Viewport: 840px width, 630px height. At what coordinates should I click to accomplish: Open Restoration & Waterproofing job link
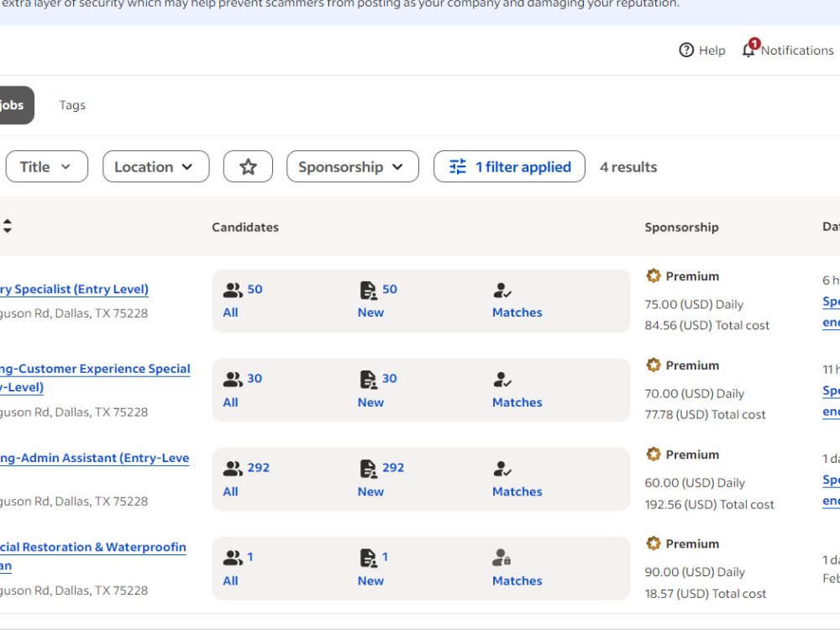[x=92, y=556]
